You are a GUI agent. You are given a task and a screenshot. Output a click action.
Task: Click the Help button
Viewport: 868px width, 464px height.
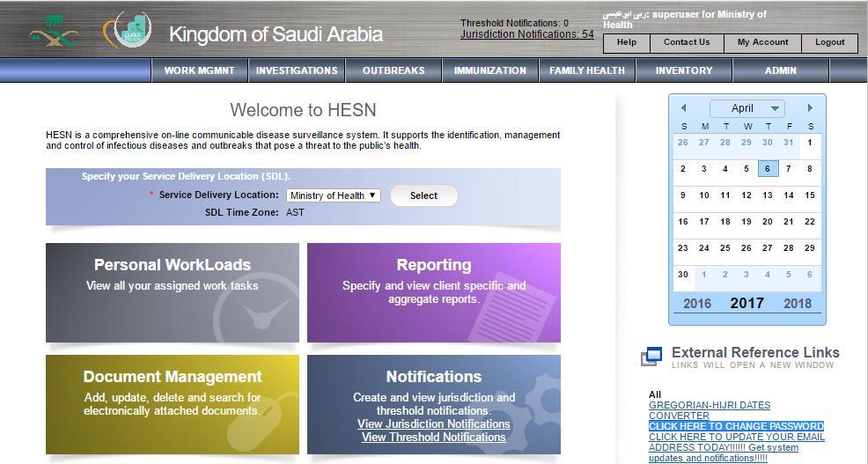point(626,42)
